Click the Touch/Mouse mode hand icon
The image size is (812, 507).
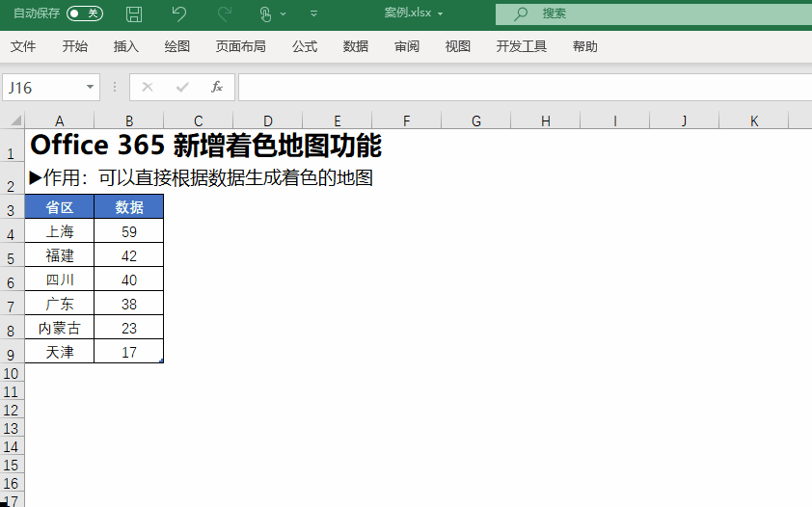(265, 13)
